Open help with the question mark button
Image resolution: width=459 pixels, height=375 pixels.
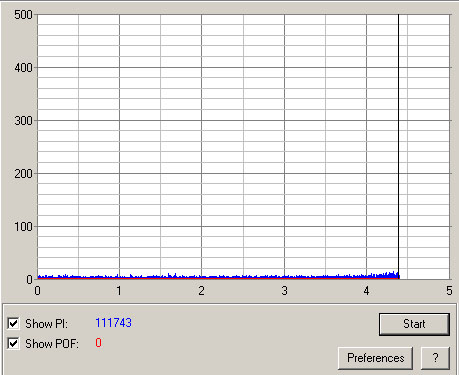tap(435, 358)
